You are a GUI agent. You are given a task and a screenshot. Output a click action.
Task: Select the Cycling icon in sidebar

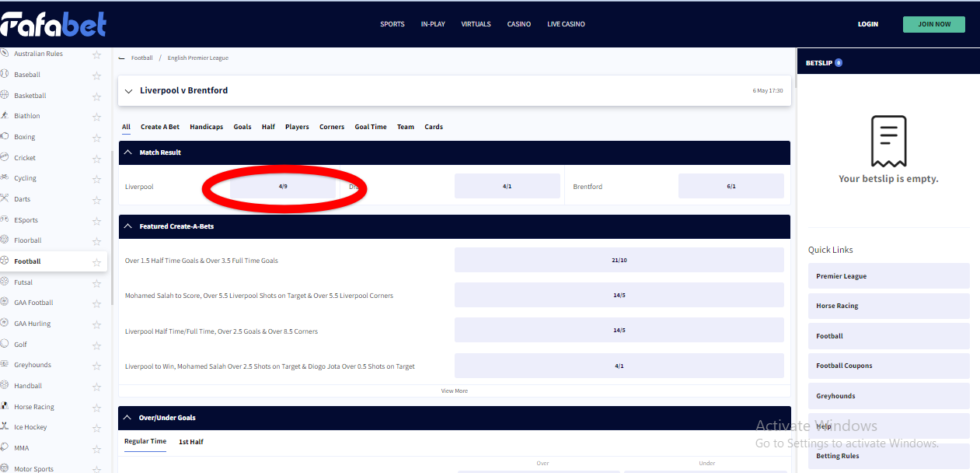5,178
